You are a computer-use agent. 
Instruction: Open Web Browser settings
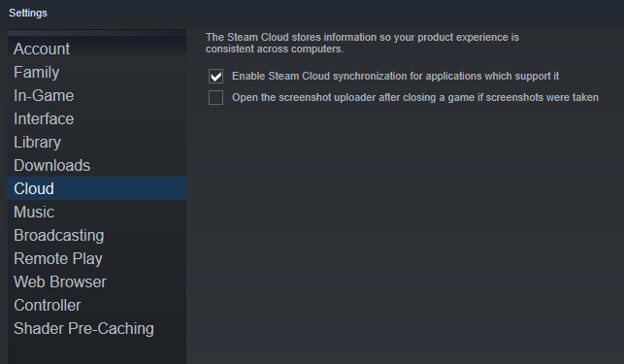click(97, 281)
